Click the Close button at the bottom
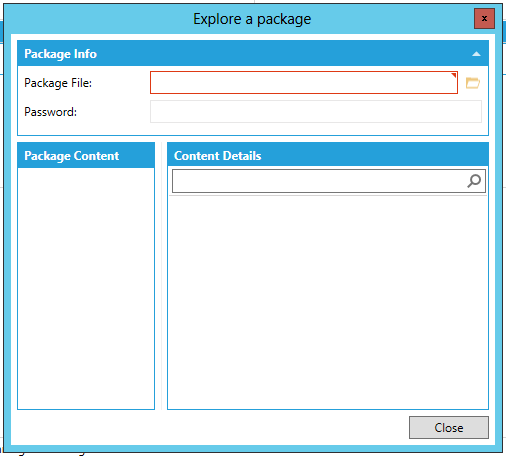This screenshot has height=456, width=506. point(449,427)
